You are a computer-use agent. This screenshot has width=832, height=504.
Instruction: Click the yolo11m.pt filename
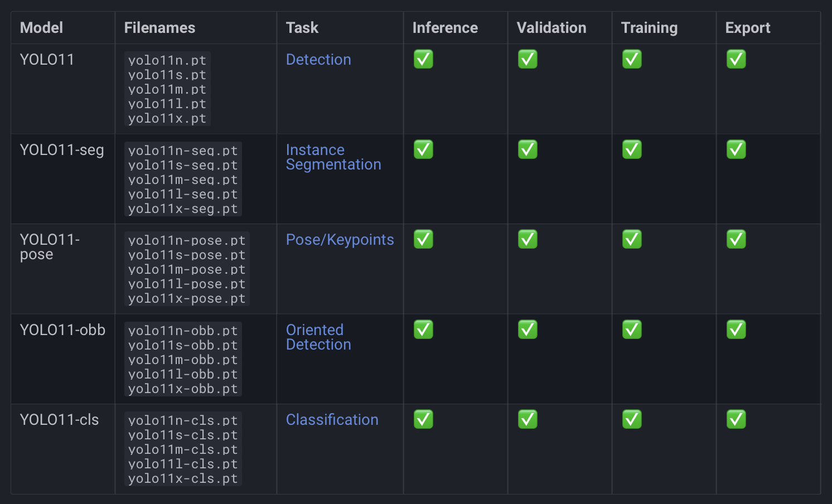click(x=167, y=89)
